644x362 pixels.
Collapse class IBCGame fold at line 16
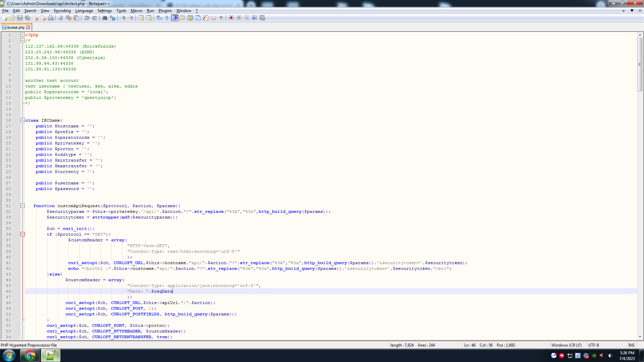click(22, 120)
